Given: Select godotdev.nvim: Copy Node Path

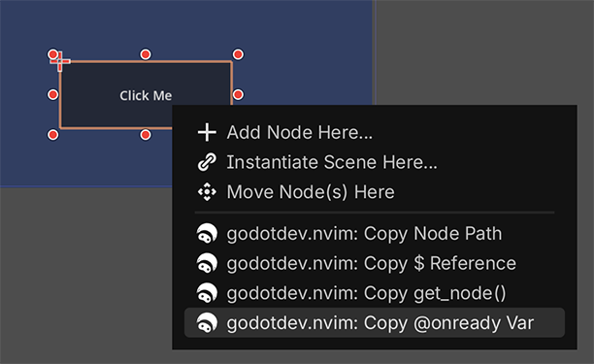Looking at the screenshot, I should point(375,233).
